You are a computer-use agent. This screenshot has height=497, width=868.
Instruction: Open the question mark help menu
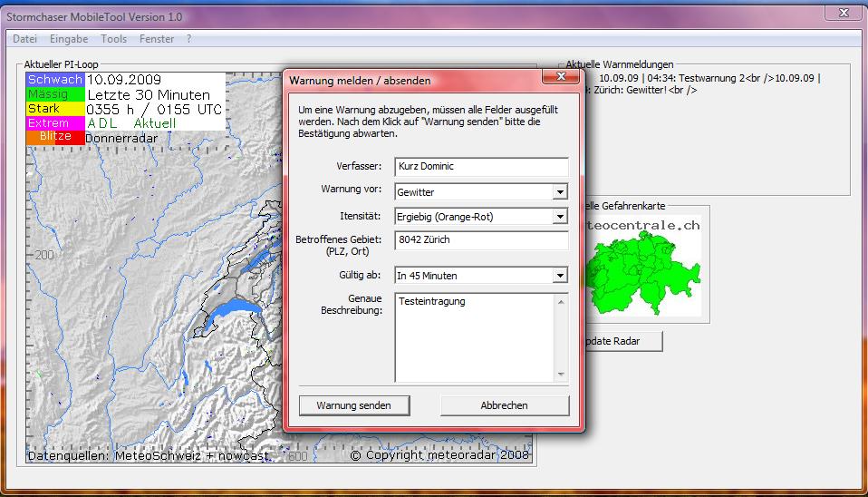tap(188, 39)
